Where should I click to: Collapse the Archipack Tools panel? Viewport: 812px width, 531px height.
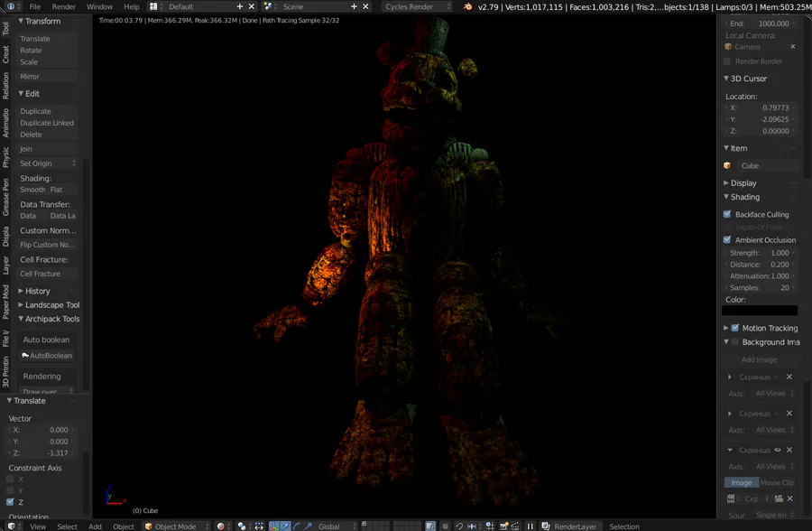tap(21, 319)
